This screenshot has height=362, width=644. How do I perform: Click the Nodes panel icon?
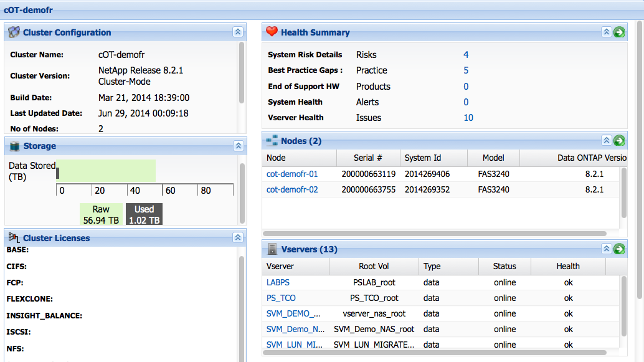click(272, 141)
